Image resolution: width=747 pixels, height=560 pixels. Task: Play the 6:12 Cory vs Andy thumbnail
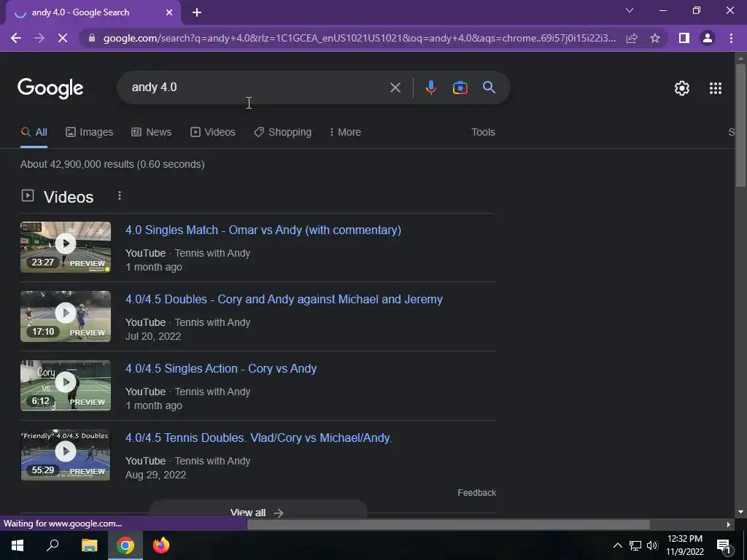66,385
